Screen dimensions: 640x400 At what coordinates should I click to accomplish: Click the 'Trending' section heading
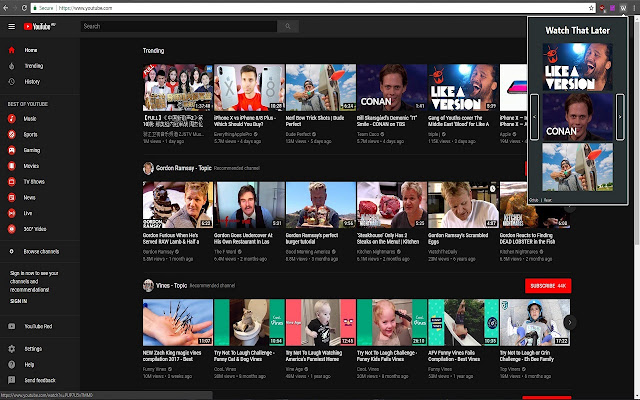pyautogui.click(x=153, y=51)
